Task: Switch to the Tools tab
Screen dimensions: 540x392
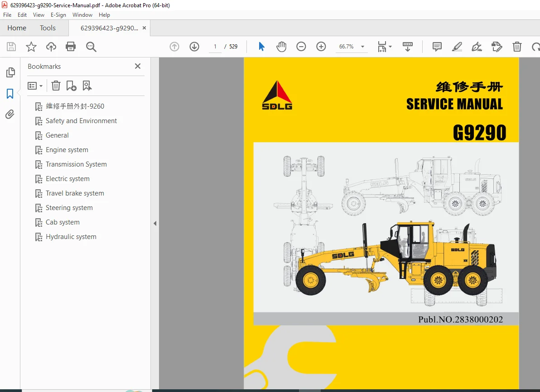Action: click(48, 28)
